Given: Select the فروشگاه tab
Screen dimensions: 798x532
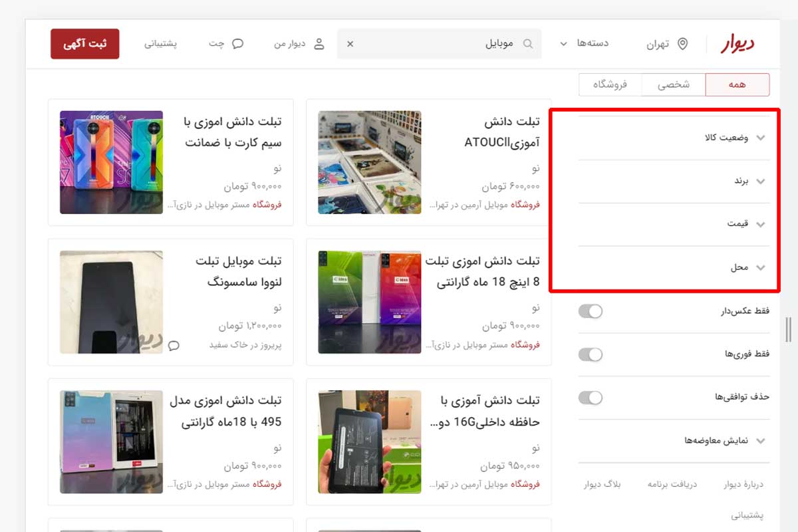Looking at the screenshot, I should [x=610, y=84].
